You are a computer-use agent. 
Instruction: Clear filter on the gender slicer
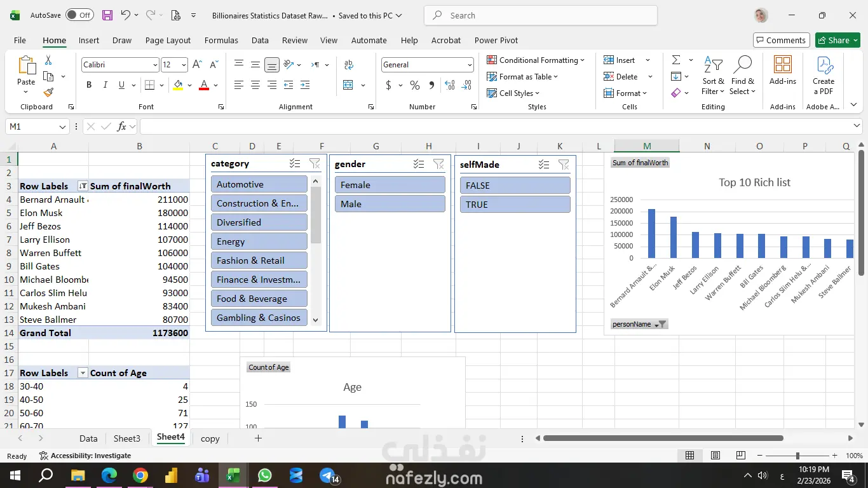(438, 164)
